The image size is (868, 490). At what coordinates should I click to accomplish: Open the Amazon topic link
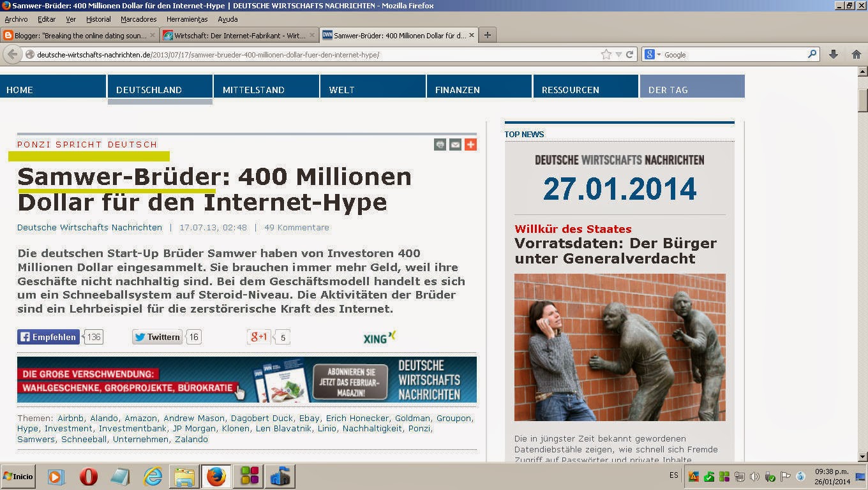[140, 419]
